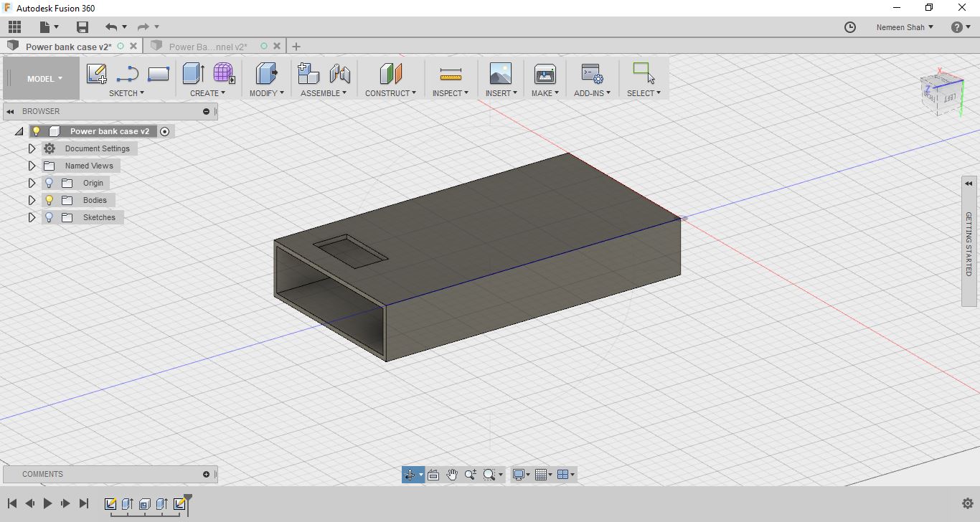Open the SKETCH menu
Image resolution: width=980 pixels, height=522 pixels.
pyautogui.click(x=126, y=93)
